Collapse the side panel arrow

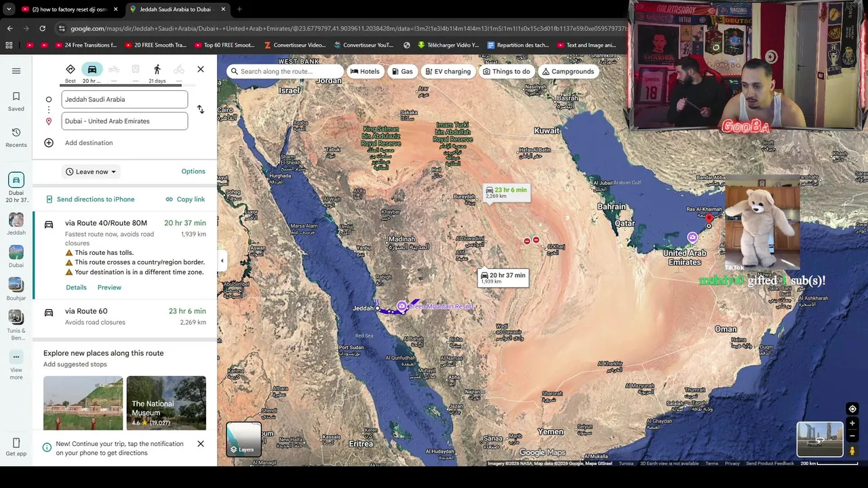click(x=222, y=260)
